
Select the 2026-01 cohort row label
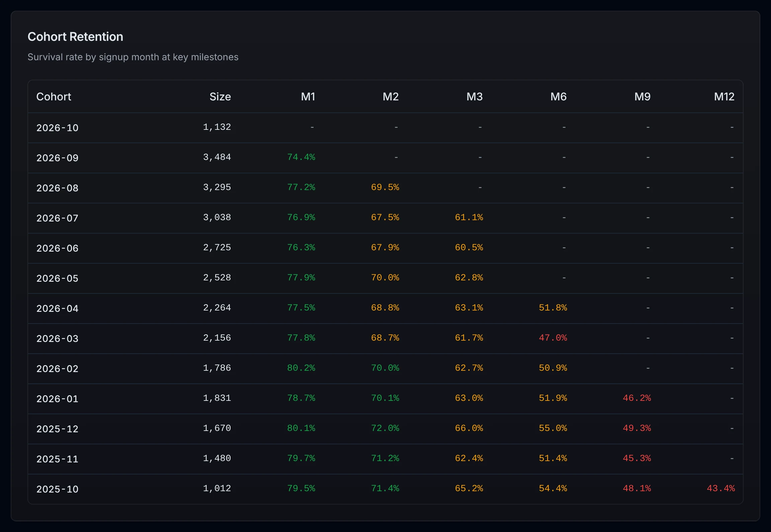57,399
